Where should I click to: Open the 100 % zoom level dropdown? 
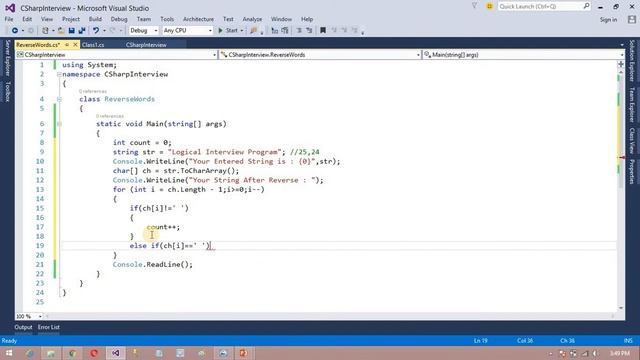click(x=40, y=316)
